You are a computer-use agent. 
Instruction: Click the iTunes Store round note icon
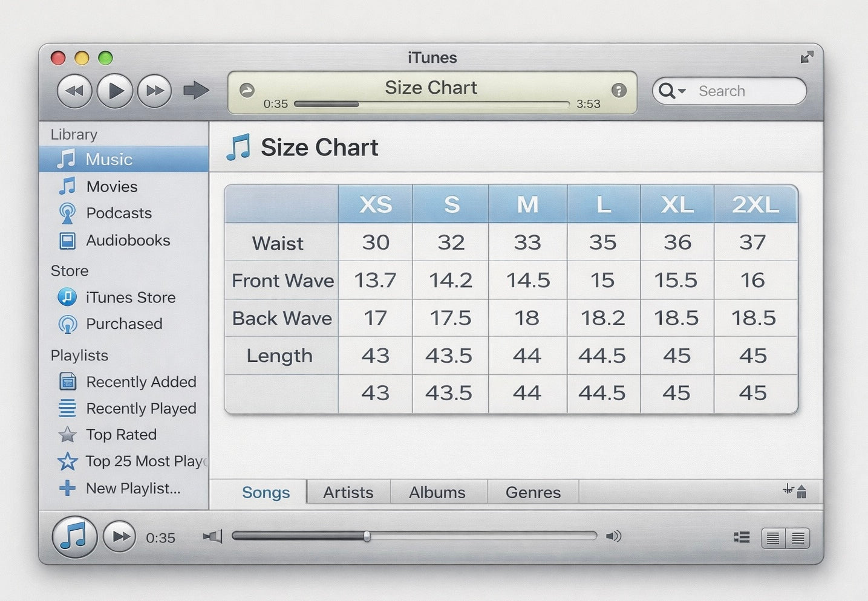click(67, 297)
